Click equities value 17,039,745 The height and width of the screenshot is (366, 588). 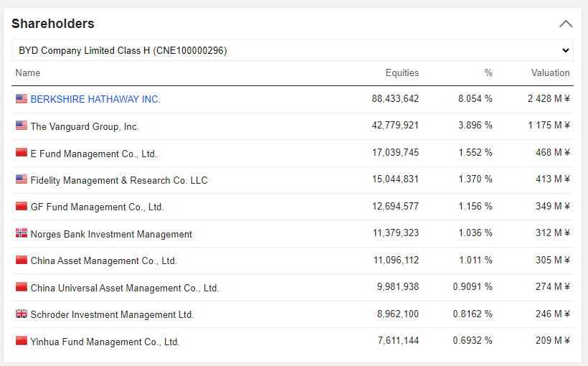point(395,152)
